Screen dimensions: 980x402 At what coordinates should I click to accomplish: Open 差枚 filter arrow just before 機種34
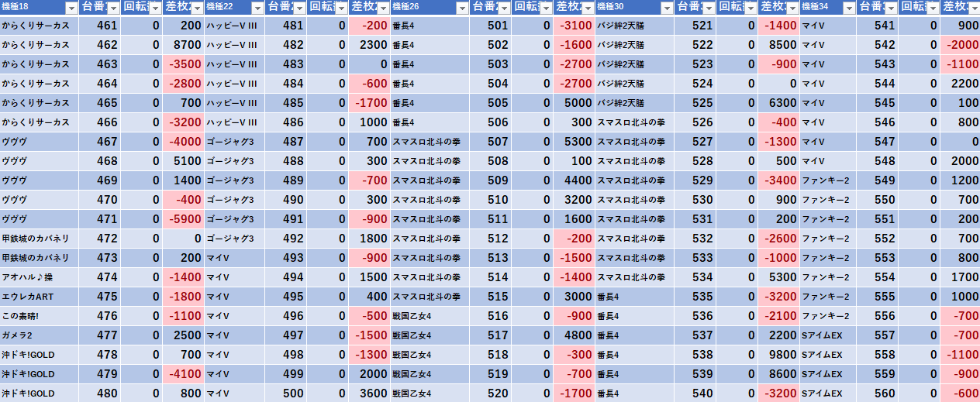click(792, 8)
